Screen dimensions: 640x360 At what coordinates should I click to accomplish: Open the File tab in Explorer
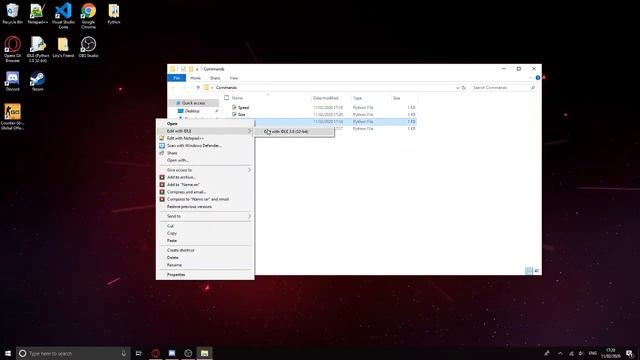click(x=176, y=78)
